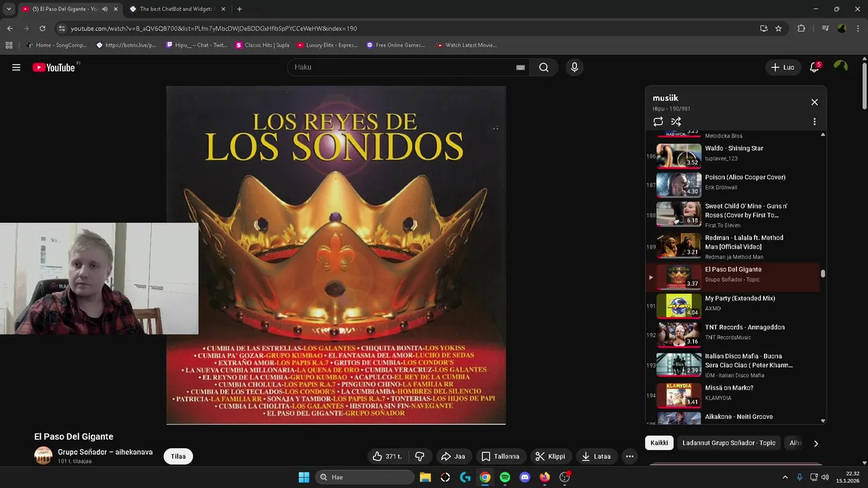The image size is (868, 488).
Task: Click the playlist panel scrollbar thumb
Action: coord(823,274)
